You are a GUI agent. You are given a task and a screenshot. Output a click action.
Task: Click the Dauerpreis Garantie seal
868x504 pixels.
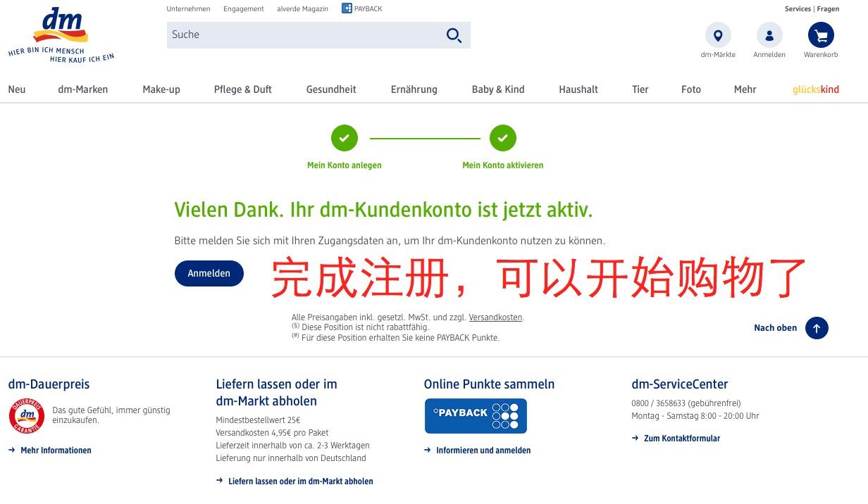27,415
